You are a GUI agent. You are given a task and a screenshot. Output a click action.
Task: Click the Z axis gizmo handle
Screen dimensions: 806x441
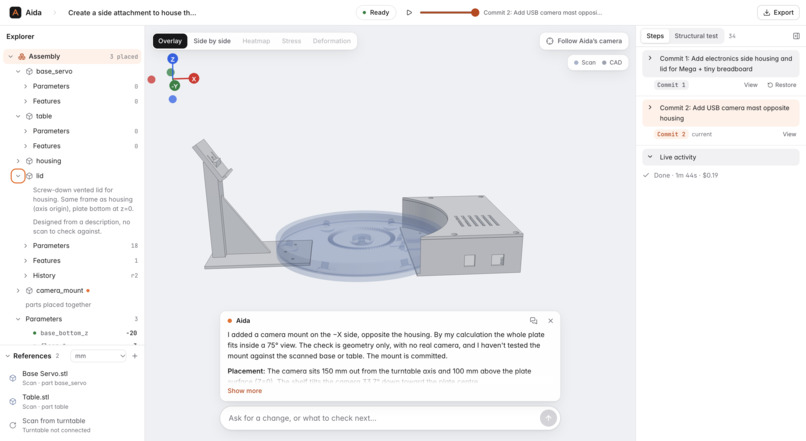coord(173,59)
